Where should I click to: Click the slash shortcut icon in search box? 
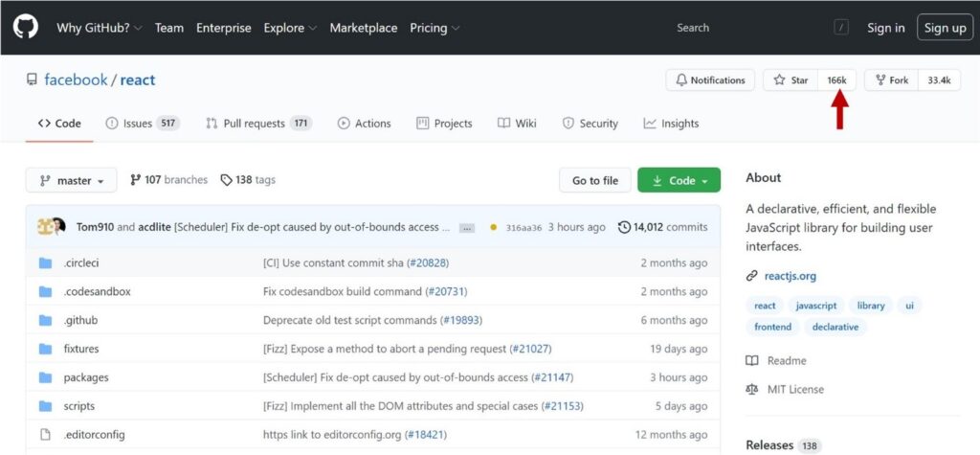click(x=841, y=28)
